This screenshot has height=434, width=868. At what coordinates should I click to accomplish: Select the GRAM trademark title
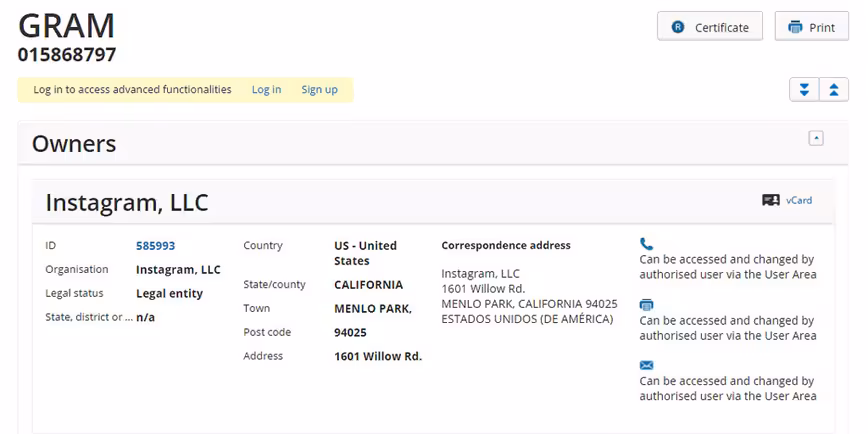pyautogui.click(x=66, y=25)
